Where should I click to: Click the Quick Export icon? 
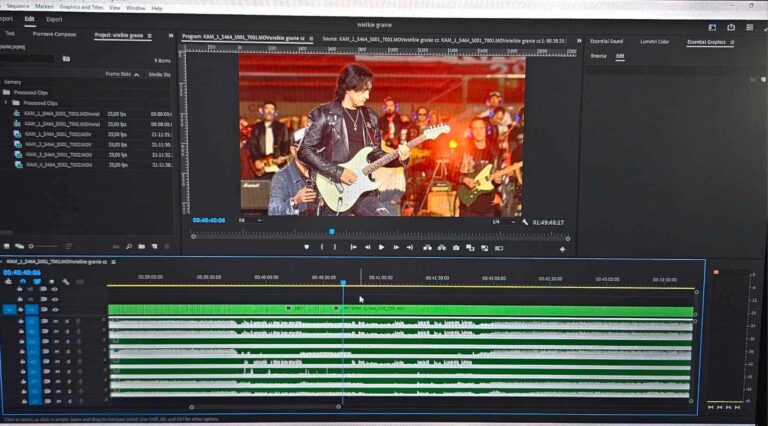pyautogui.click(x=731, y=27)
